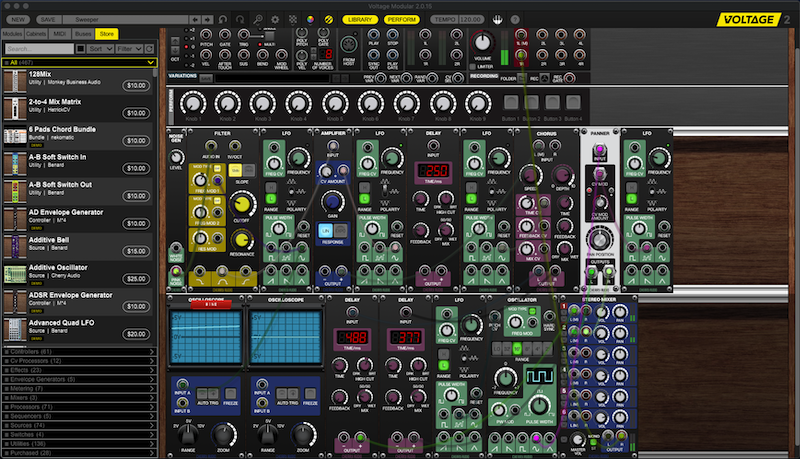Viewport: 800px width, 459px height.
Task: Click the Perform button
Action: coord(402,19)
